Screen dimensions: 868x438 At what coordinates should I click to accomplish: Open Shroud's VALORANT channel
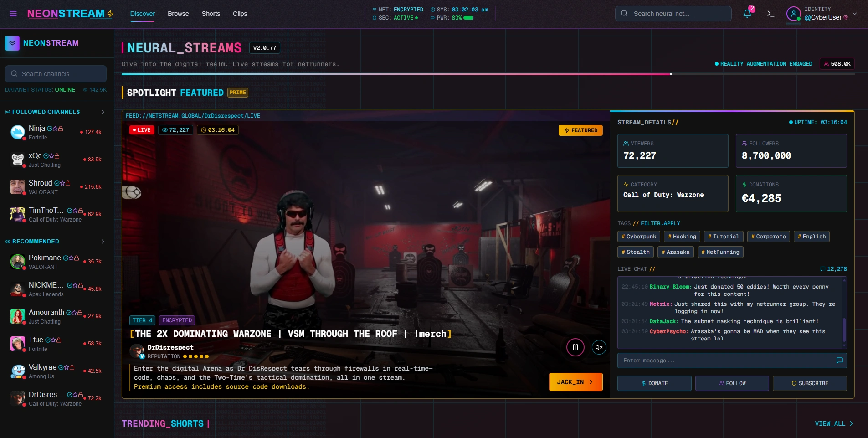click(56, 187)
